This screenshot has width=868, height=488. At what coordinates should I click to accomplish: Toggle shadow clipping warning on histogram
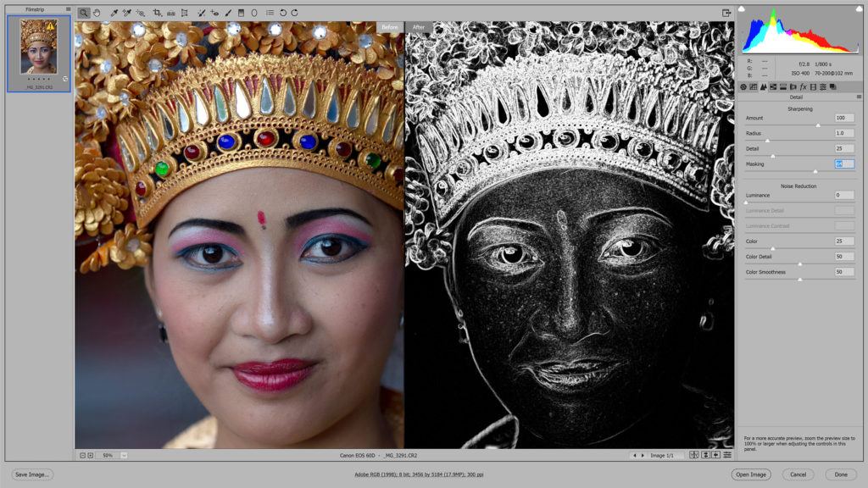coord(742,8)
